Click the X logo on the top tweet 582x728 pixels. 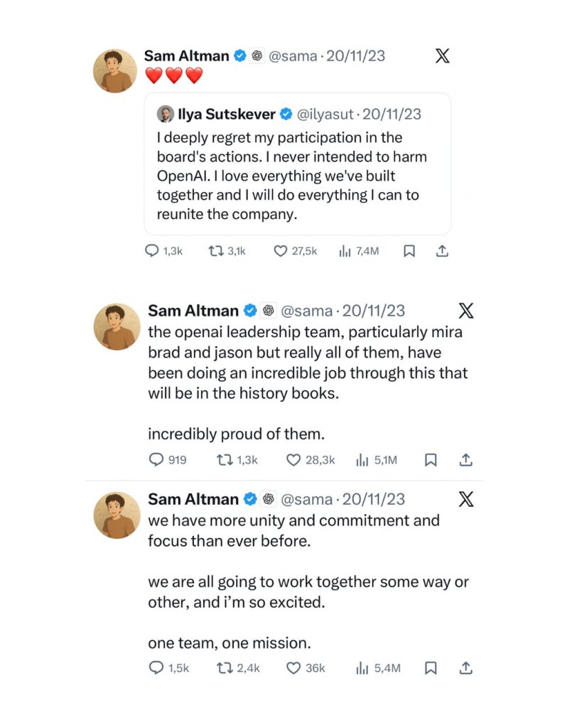[x=442, y=56]
